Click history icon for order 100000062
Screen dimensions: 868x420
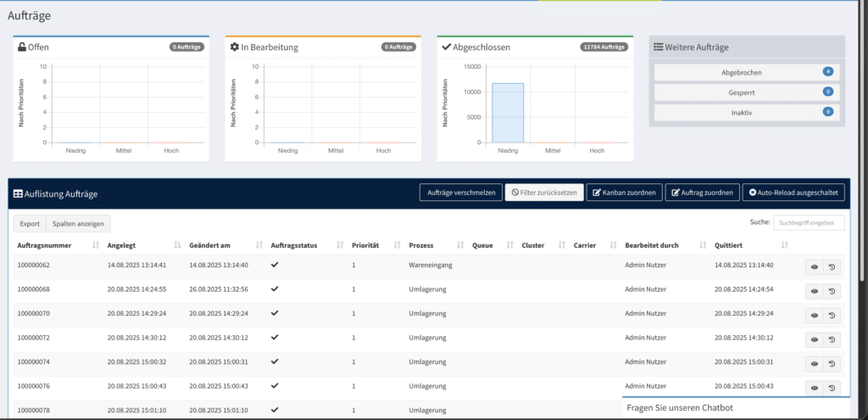tap(832, 266)
